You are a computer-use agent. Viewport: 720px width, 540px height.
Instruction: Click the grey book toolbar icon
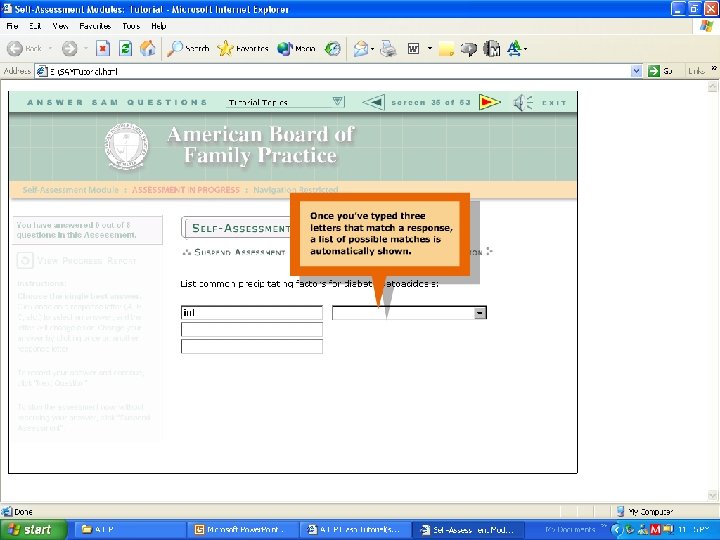(x=491, y=49)
